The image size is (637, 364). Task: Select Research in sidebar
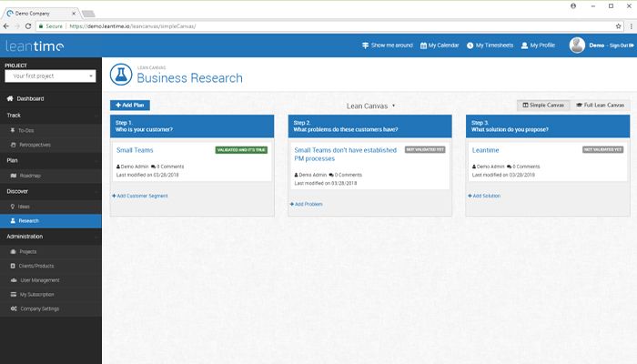pos(51,221)
